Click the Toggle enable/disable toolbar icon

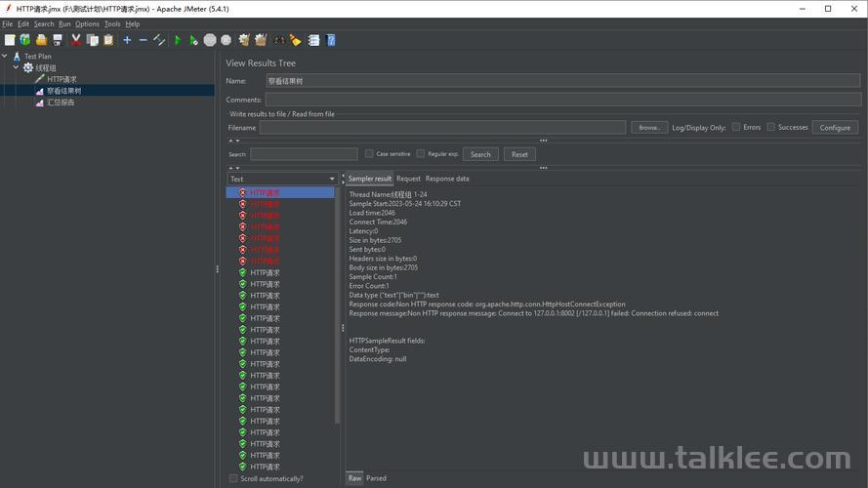pyautogui.click(x=159, y=40)
